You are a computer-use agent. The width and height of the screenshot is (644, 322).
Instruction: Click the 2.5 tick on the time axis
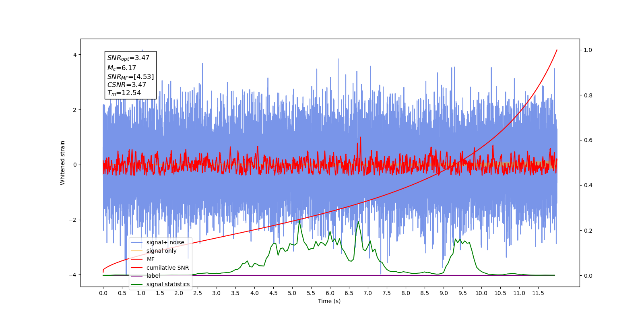point(198,293)
